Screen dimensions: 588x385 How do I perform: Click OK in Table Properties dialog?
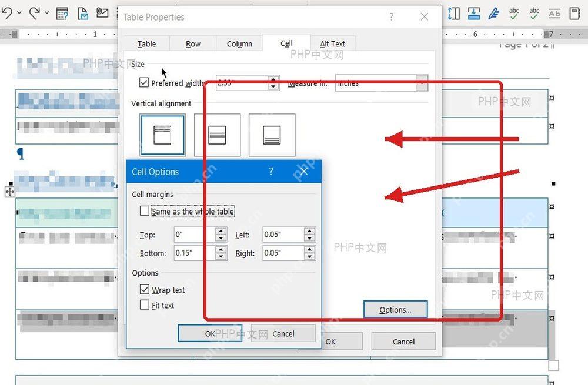[x=330, y=341]
